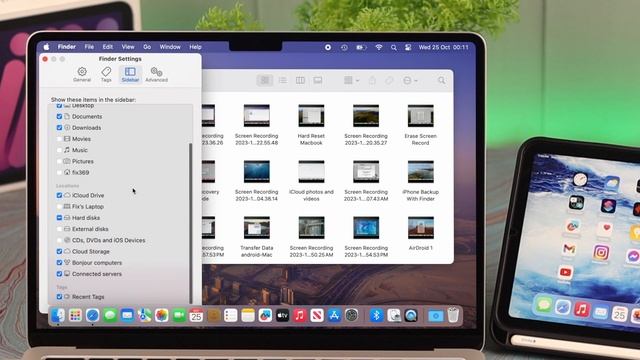Switch Finder window to icon view
Screen dimensions: 640x360
[x=265, y=80]
